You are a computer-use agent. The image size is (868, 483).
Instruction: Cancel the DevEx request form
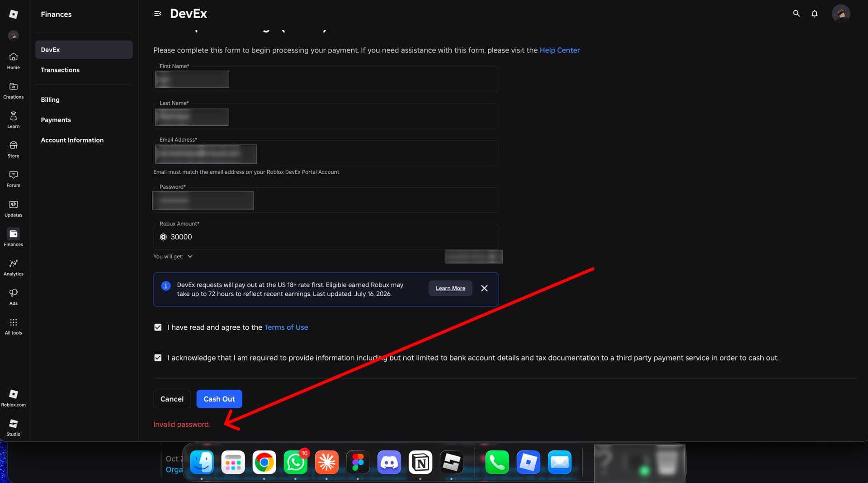coord(172,399)
